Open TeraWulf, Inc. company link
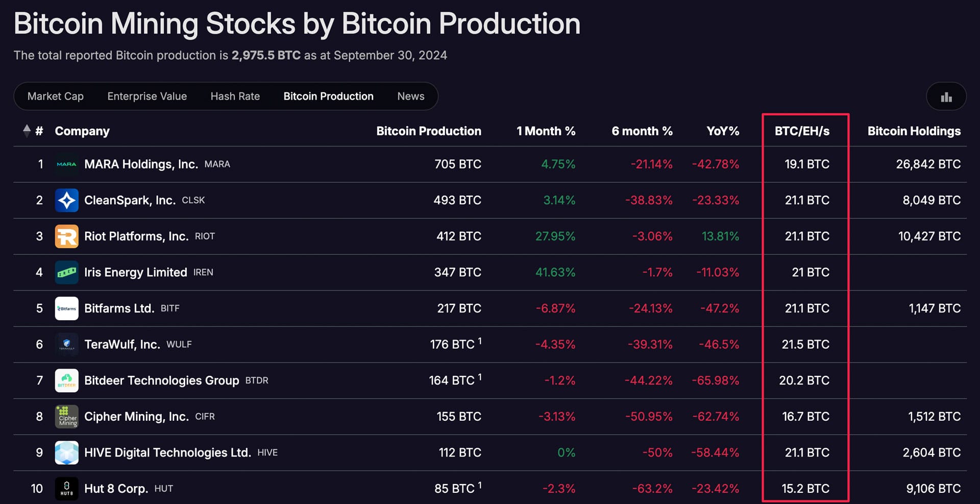This screenshot has height=504, width=980. click(x=122, y=345)
